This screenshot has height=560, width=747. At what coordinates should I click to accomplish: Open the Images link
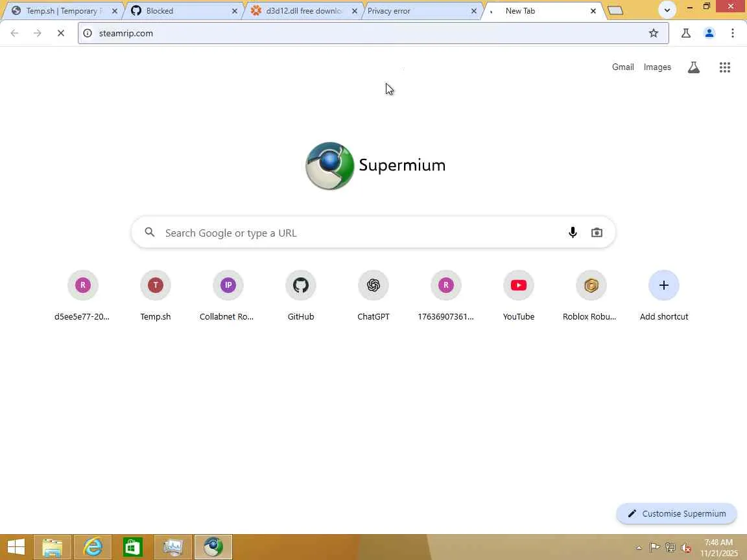click(x=657, y=67)
